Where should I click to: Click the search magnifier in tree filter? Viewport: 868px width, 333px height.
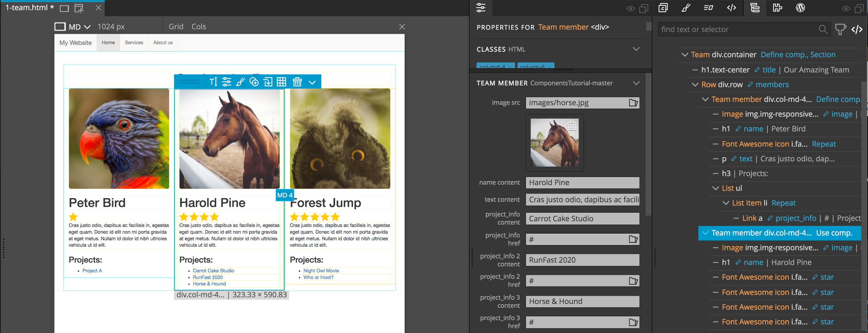pyautogui.click(x=823, y=30)
